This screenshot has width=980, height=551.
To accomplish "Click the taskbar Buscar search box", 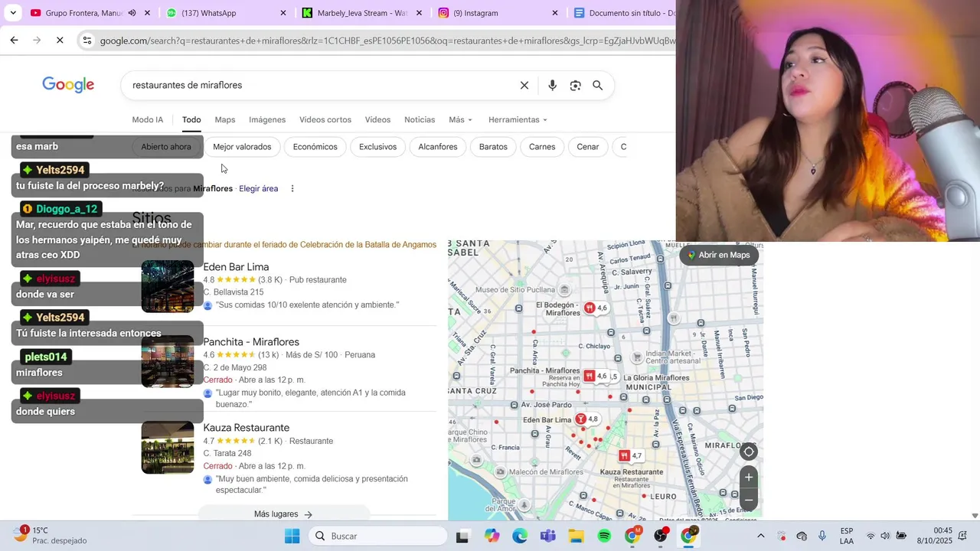I will [x=378, y=536].
